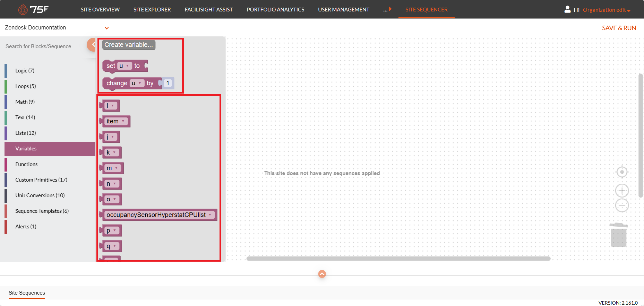Viewport: 644px width, 306px height.
Task: Switch to the Site Explorer tab
Action: click(x=152, y=10)
